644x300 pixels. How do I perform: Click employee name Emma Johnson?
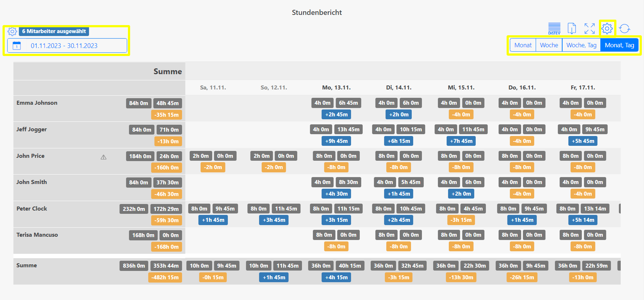click(37, 103)
